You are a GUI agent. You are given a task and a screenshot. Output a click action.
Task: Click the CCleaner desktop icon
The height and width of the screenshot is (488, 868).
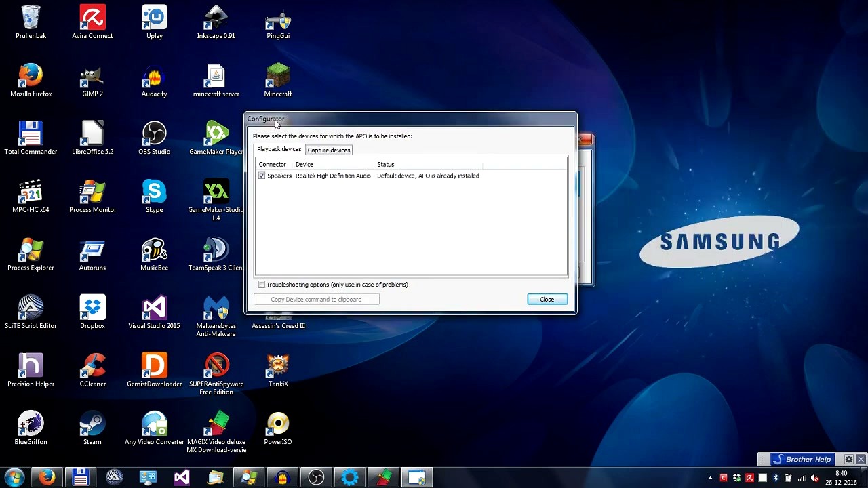pyautogui.click(x=92, y=369)
